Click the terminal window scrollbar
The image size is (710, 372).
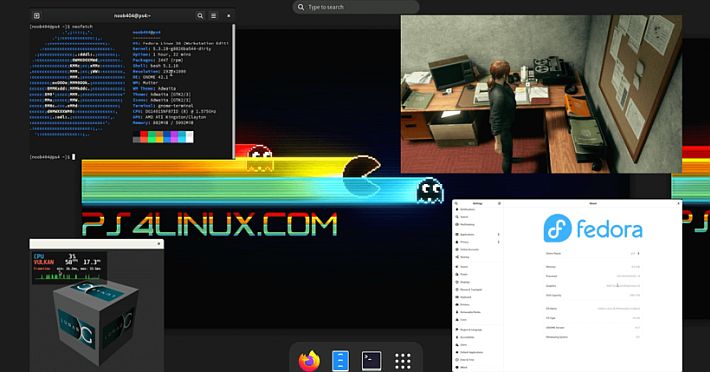pyautogui.click(x=234, y=91)
